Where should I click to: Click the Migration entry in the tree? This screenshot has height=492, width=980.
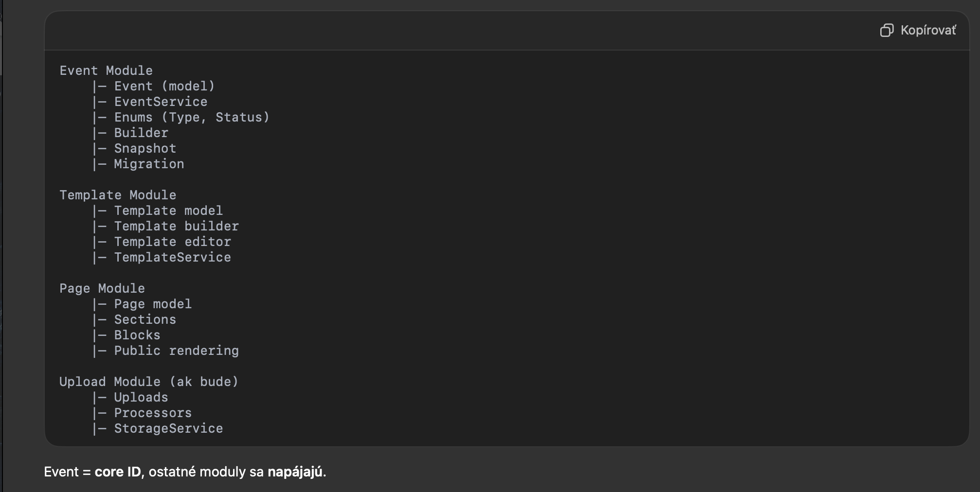point(149,164)
